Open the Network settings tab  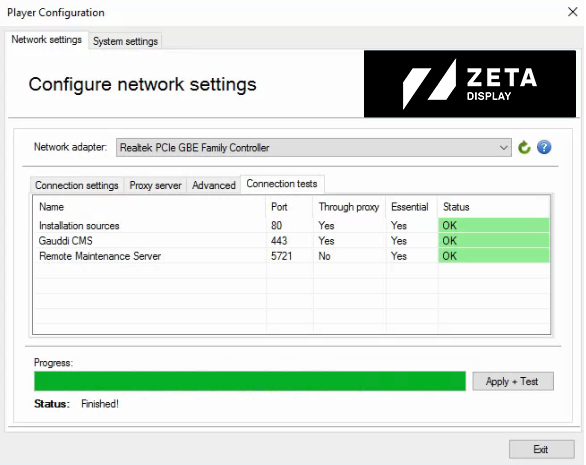tap(47, 40)
